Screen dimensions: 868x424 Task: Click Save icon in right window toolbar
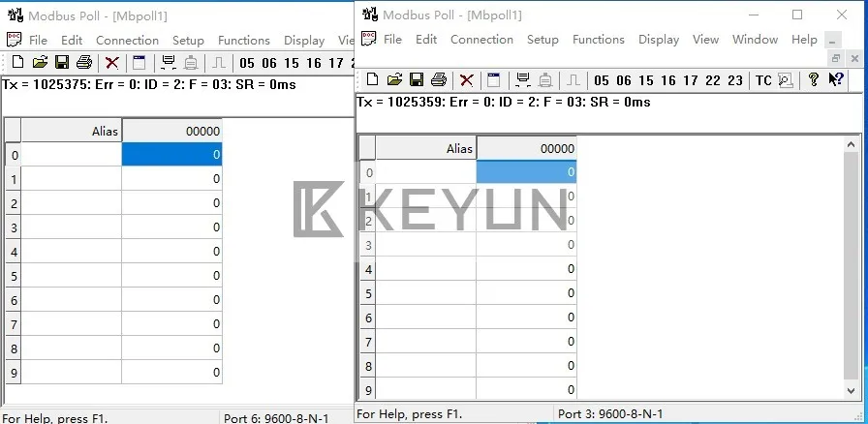(x=417, y=80)
